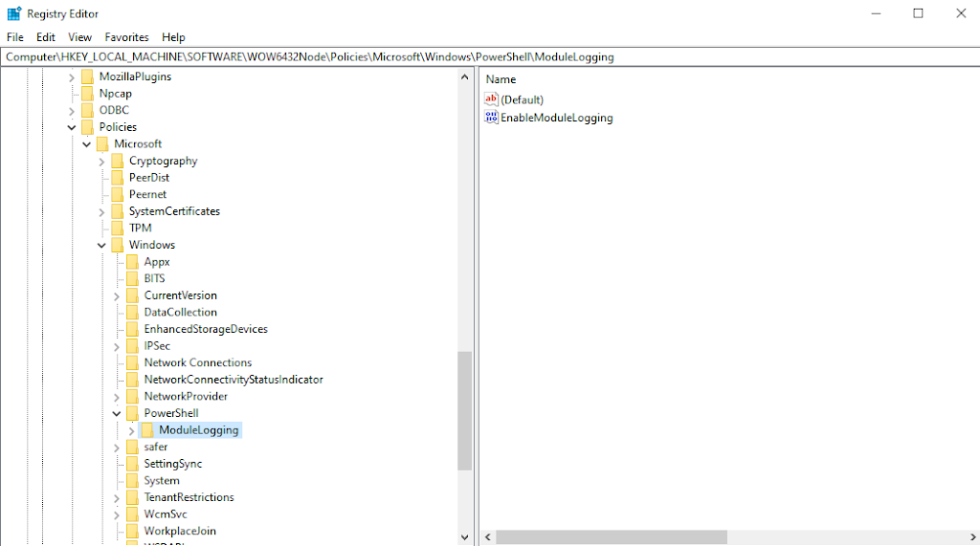Click the tree pane scroll down arrow
The height and width of the screenshot is (546, 980).
click(465, 537)
